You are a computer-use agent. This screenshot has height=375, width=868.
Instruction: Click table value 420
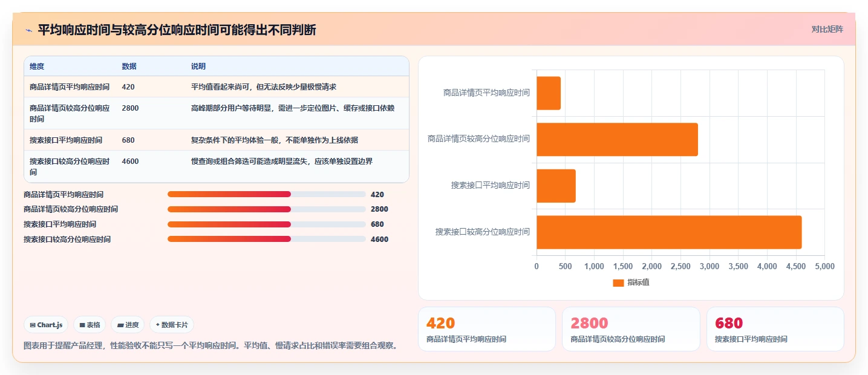click(128, 87)
